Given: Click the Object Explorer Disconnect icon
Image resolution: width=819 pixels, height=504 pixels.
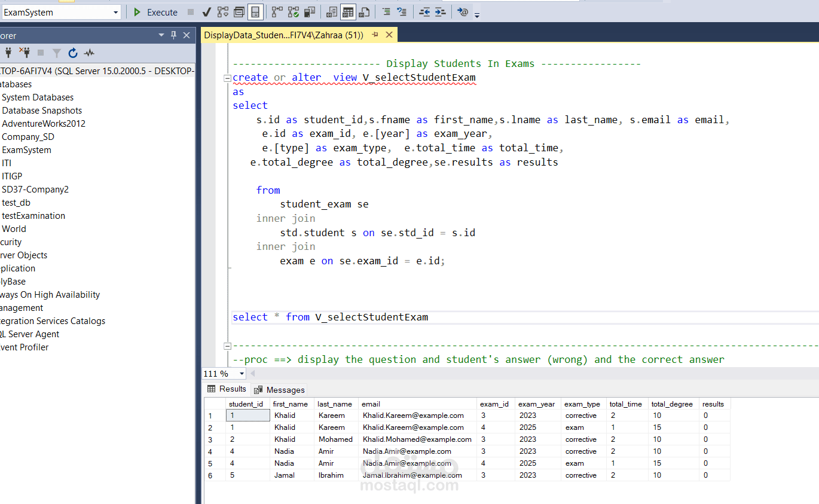Looking at the screenshot, I should pyautogui.click(x=25, y=53).
